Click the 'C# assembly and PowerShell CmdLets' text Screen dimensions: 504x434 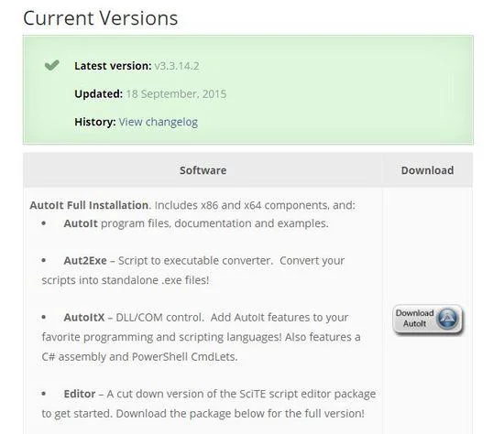click(x=139, y=357)
